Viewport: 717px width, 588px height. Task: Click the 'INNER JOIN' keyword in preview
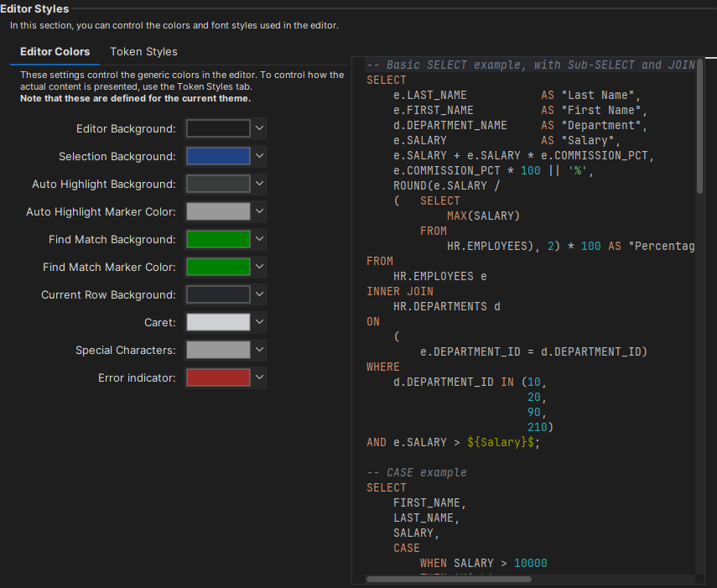point(400,291)
